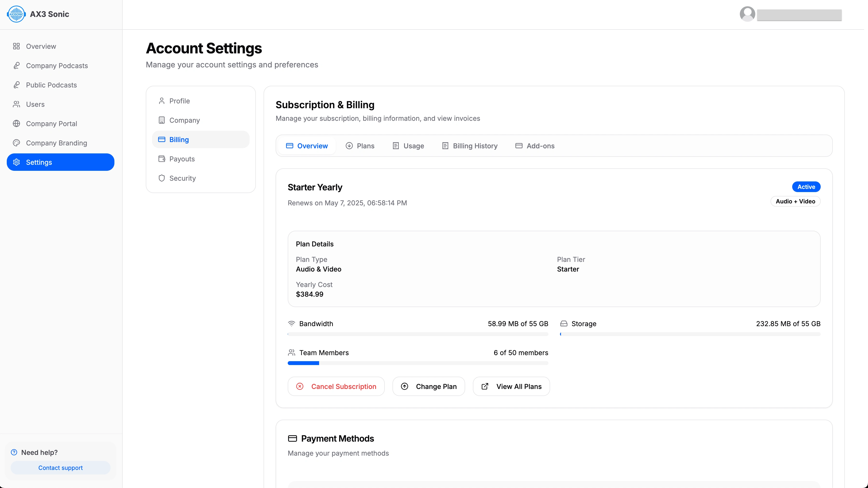
Task: Click the renewal date text
Action: 347,203
